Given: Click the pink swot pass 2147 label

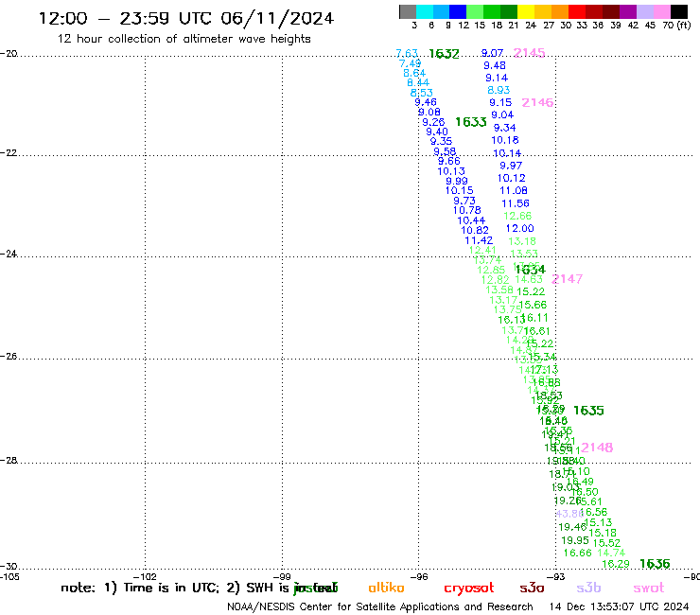Looking at the screenshot, I should pyautogui.click(x=567, y=279).
